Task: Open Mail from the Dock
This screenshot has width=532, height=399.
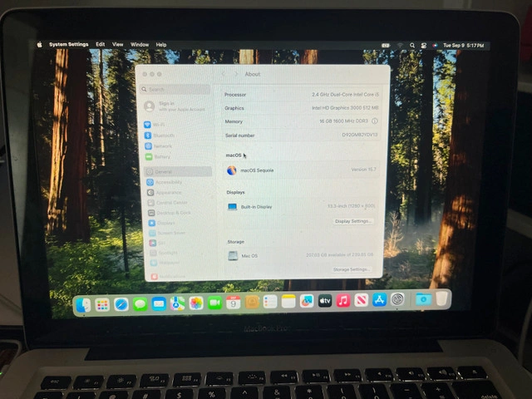Action: pos(159,303)
